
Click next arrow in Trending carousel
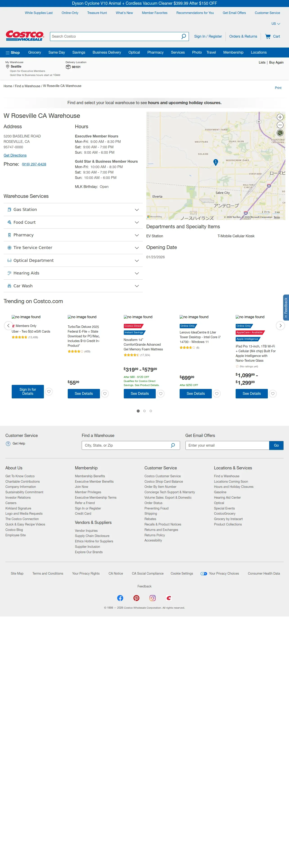[x=281, y=326]
